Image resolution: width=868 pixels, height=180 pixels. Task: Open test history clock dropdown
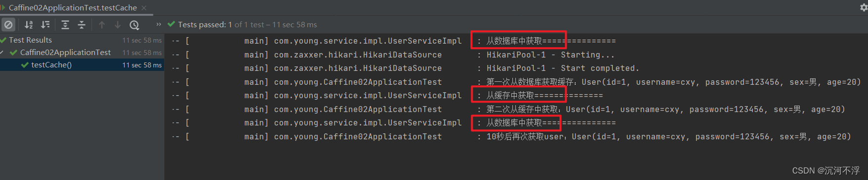(135, 25)
